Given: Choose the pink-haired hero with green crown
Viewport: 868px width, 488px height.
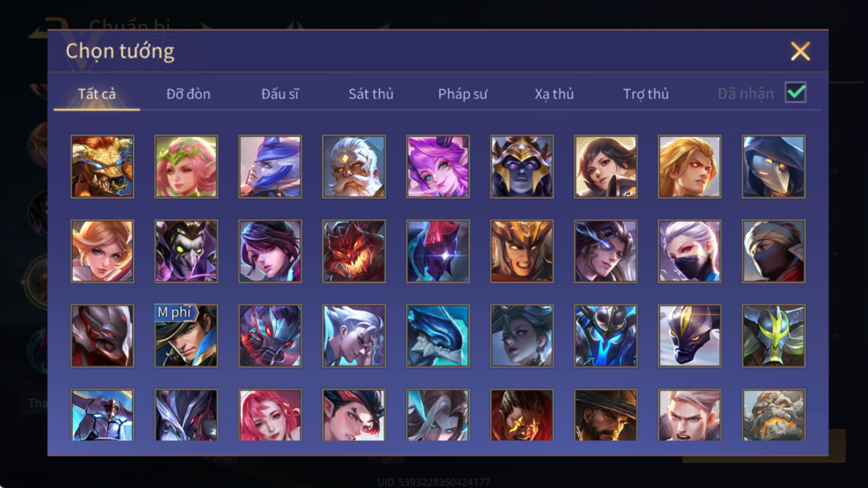Looking at the screenshot, I should point(186,167).
